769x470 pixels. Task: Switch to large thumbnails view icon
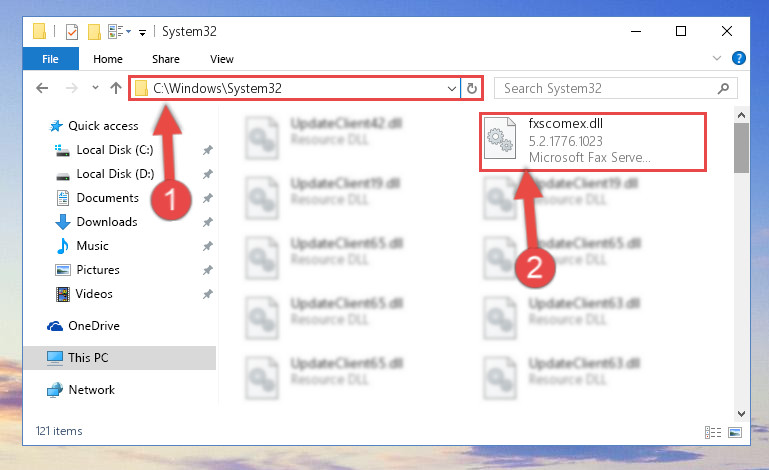point(735,432)
